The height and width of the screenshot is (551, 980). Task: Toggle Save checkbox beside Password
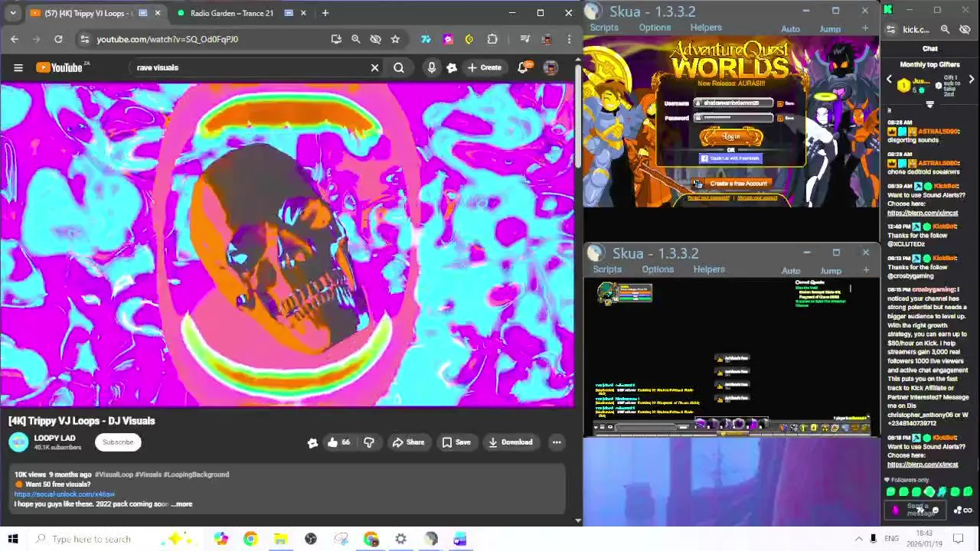coord(781,119)
